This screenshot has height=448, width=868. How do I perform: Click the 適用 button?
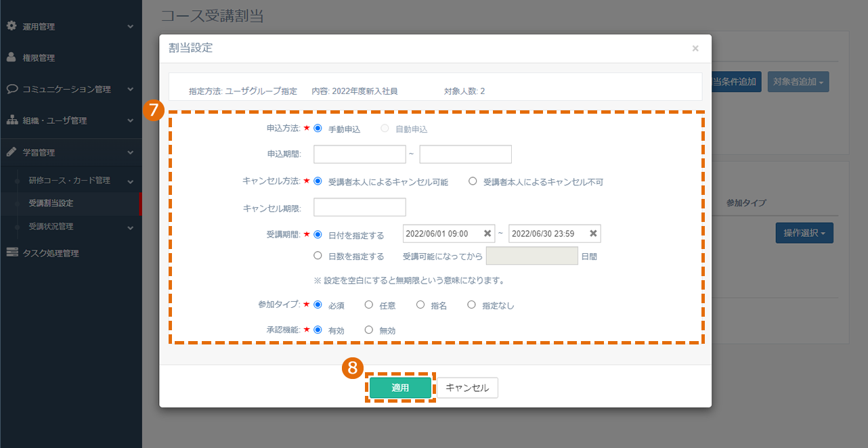(400, 388)
